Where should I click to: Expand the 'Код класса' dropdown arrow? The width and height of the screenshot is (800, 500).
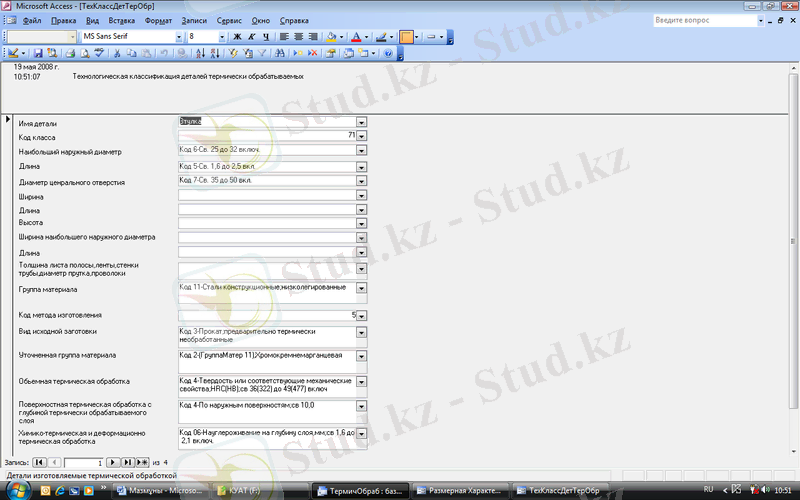pos(361,136)
